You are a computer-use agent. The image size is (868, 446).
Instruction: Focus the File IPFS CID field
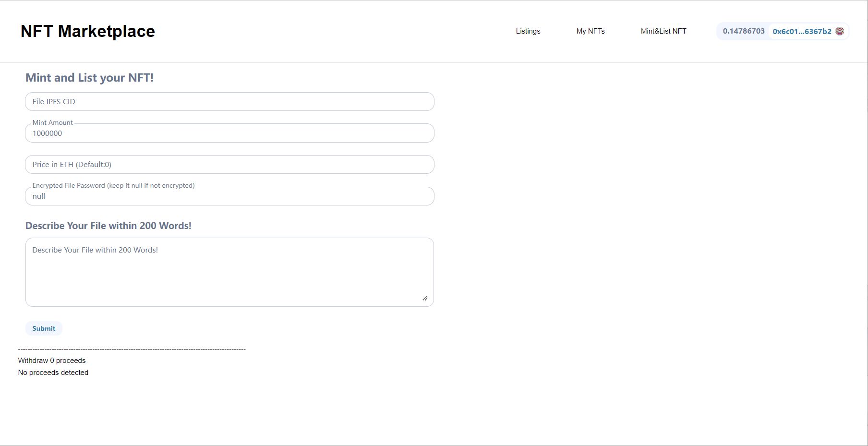click(229, 102)
